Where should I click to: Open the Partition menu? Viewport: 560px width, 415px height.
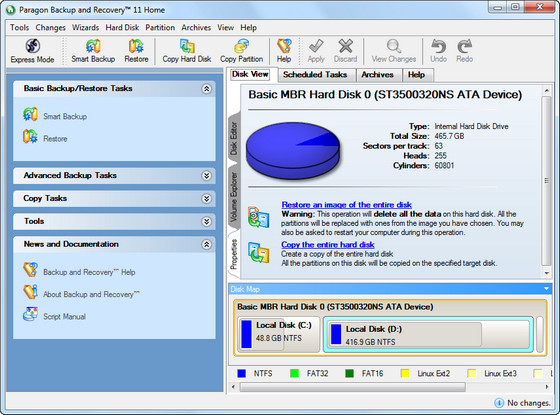pos(160,28)
